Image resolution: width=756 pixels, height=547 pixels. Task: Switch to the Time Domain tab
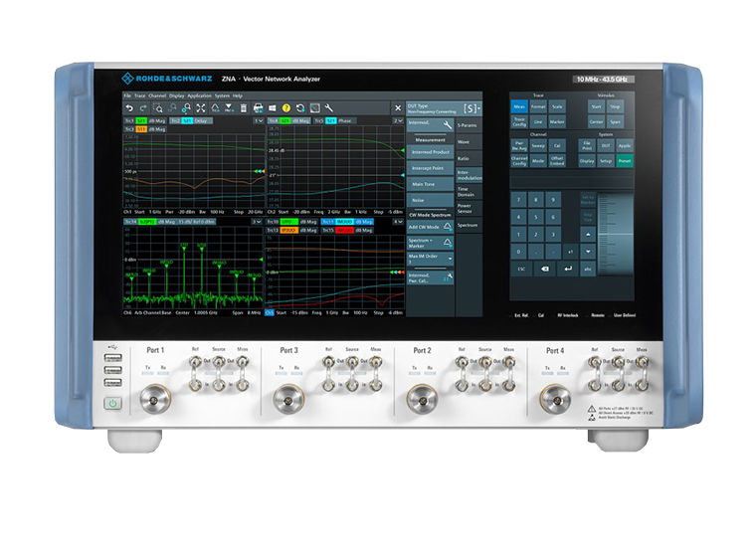point(468,192)
